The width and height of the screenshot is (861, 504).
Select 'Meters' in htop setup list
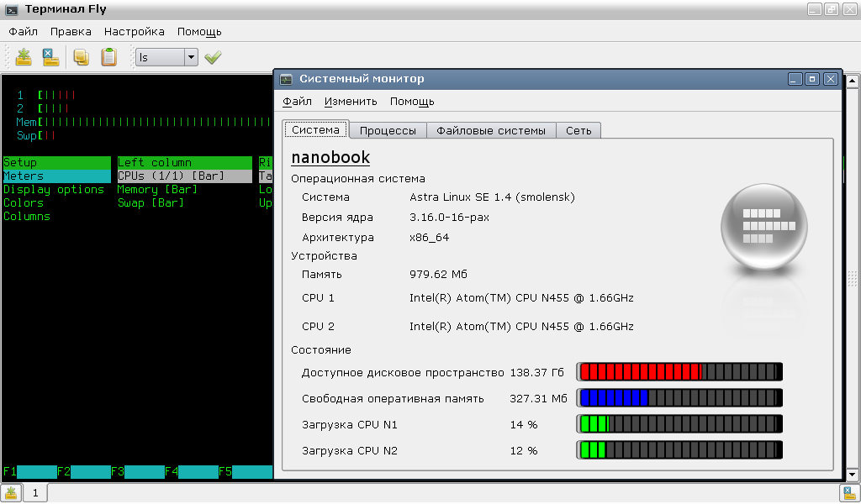(x=56, y=176)
